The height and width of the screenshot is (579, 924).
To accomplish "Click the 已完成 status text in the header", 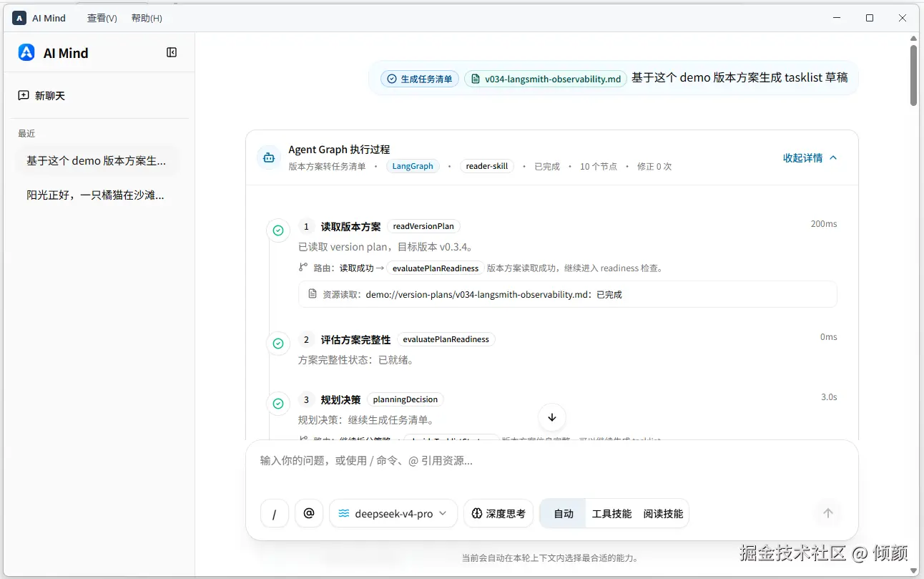I will [x=547, y=167].
